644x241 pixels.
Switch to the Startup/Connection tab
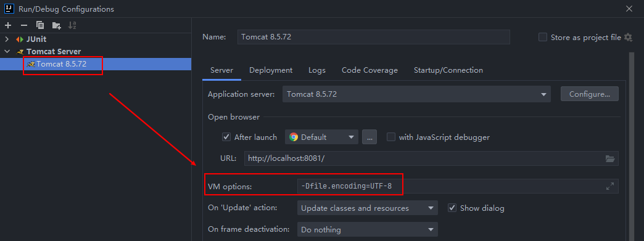click(448, 70)
